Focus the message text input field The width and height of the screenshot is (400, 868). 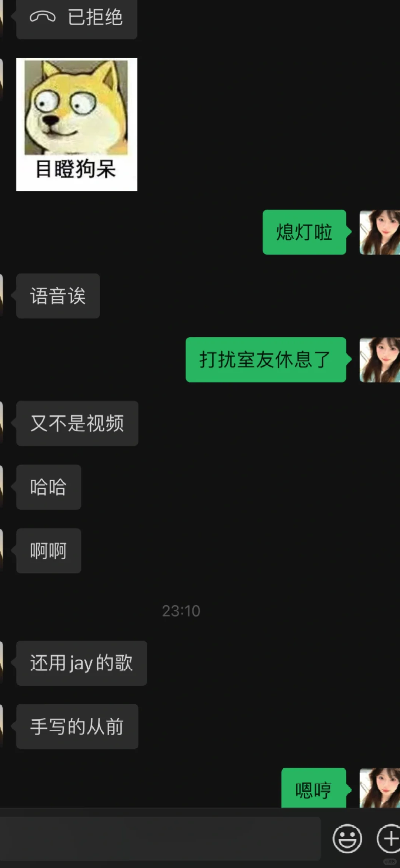(x=160, y=838)
